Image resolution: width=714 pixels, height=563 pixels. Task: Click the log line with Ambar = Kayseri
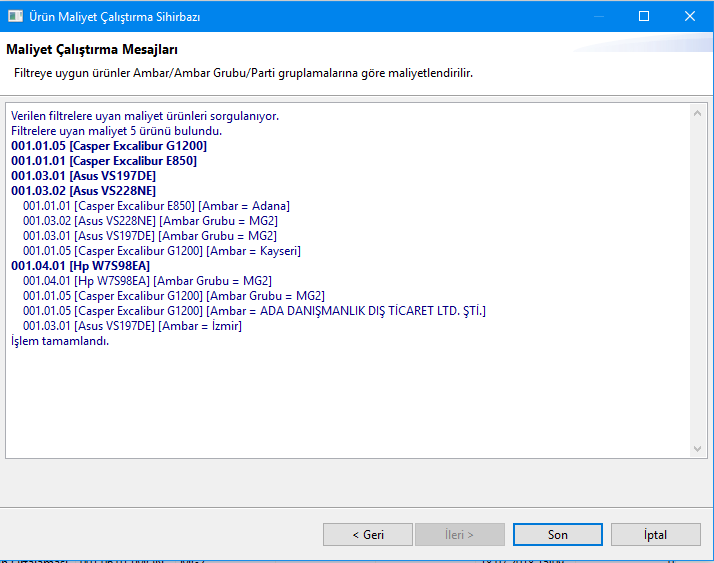[x=161, y=251]
